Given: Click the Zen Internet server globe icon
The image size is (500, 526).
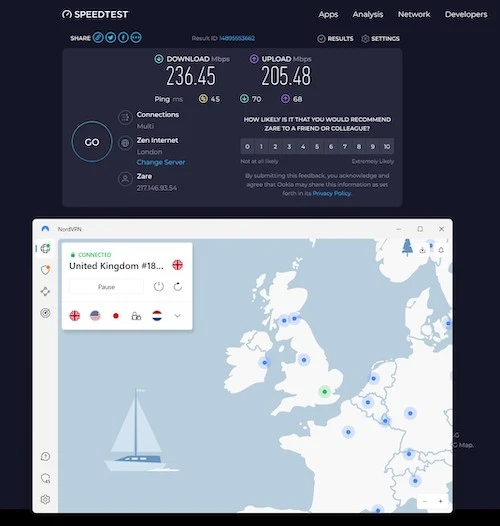Looking at the screenshot, I should [125, 143].
